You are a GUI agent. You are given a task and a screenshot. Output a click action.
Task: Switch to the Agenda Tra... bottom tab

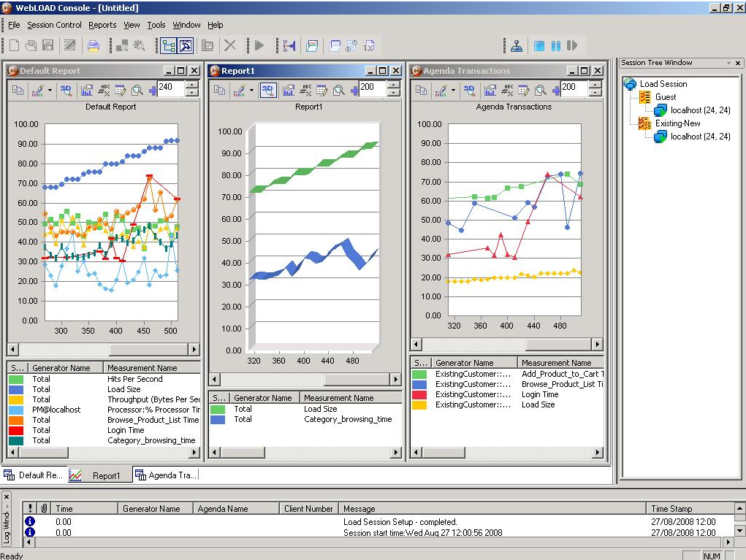click(x=166, y=475)
